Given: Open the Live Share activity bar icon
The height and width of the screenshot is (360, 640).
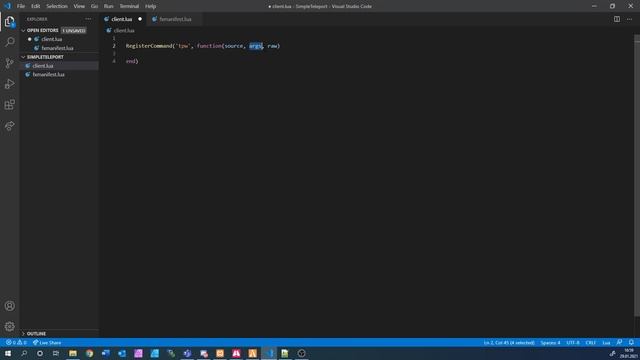Looking at the screenshot, I should click(9, 125).
